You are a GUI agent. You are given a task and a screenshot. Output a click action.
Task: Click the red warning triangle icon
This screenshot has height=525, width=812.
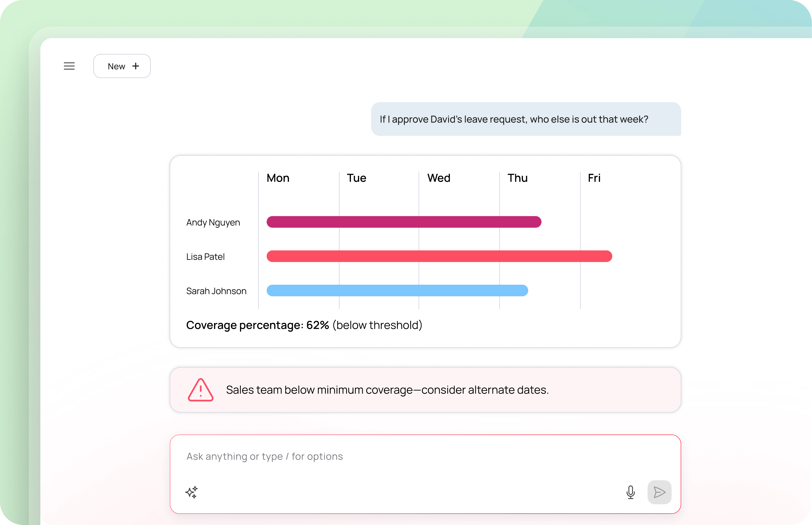[200, 390]
